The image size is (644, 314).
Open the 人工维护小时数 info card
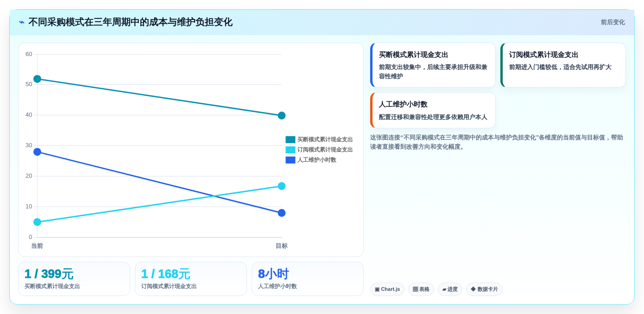tap(433, 110)
